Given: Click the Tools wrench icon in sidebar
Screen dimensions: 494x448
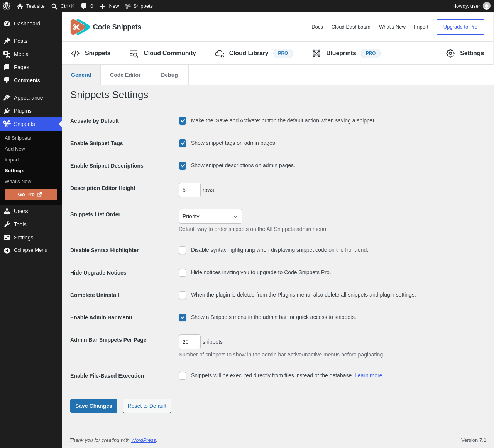Looking at the screenshot, I should tap(7, 224).
